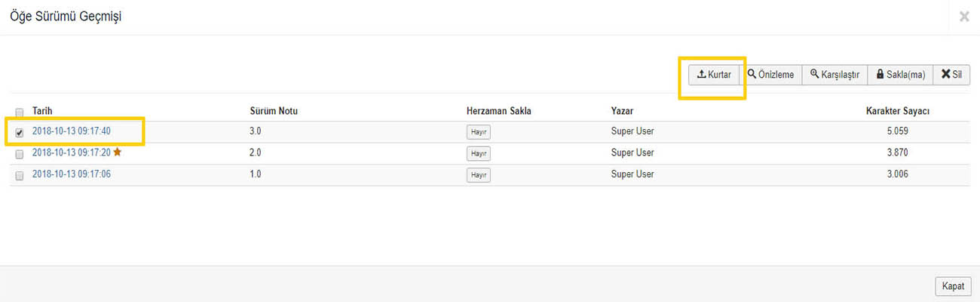The image size is (980, 302).
Task: Click the Kurtar (restore) button
Action: point(714,75)
